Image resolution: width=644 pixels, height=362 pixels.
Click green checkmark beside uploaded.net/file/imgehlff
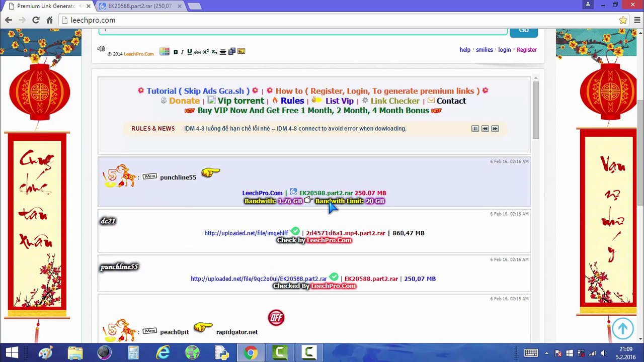295,231
